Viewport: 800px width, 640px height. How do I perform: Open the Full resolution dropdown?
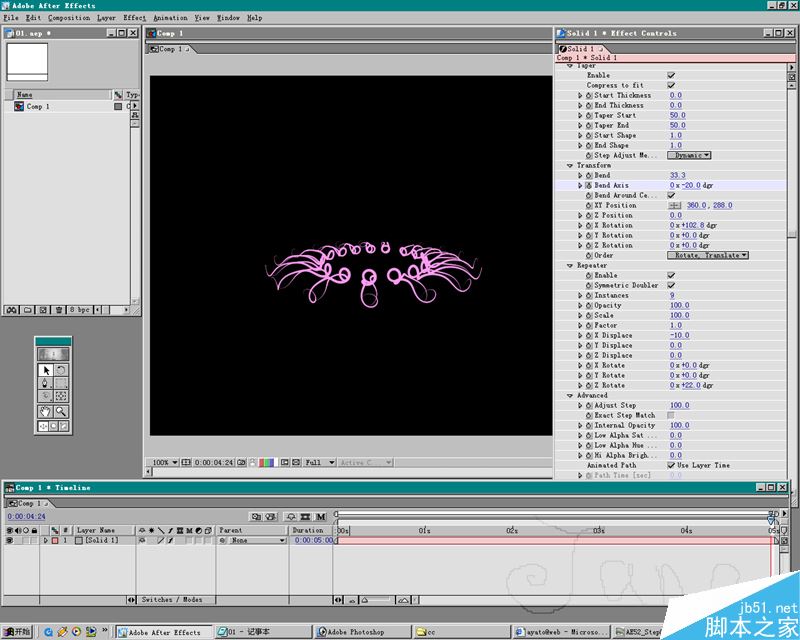[x=319, y=462]
